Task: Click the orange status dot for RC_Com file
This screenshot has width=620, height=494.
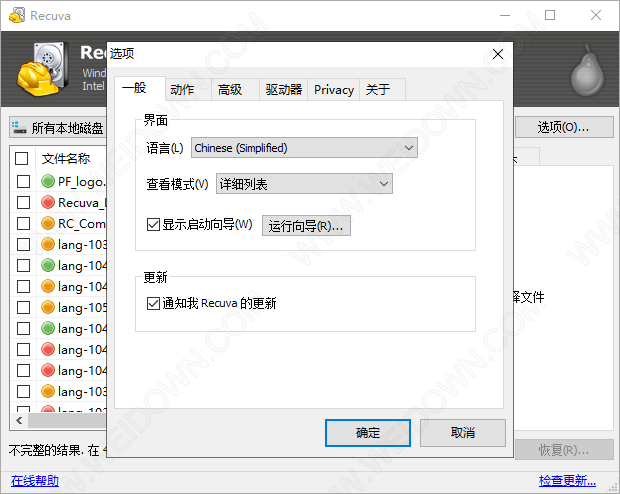Action: tap(48, 223)
